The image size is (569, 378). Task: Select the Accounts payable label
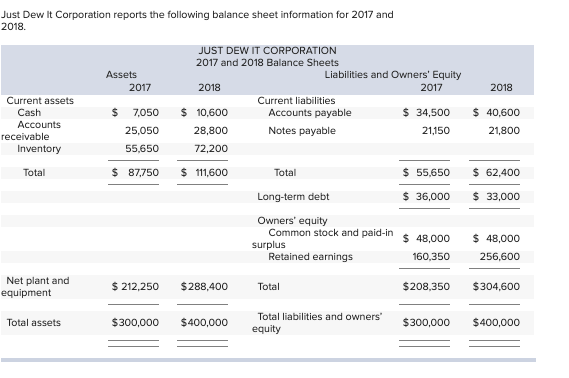310,113
